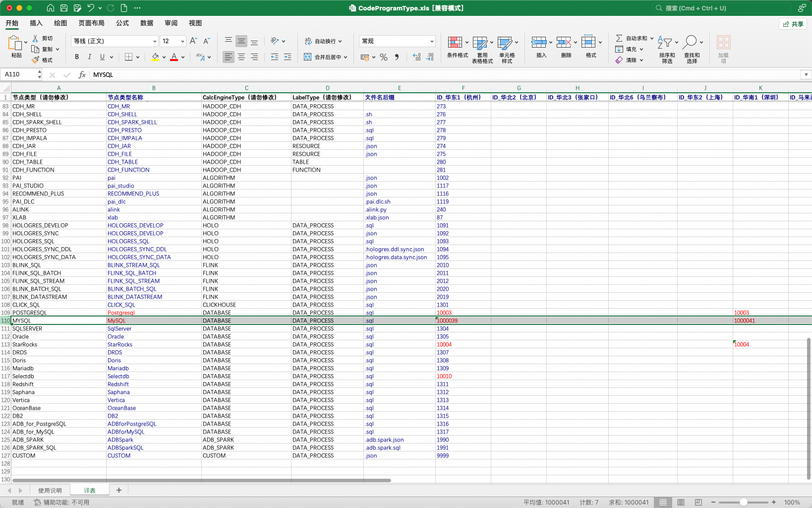Apply percent style format
This screenshot has width=812, height=508.
[384, 57]
